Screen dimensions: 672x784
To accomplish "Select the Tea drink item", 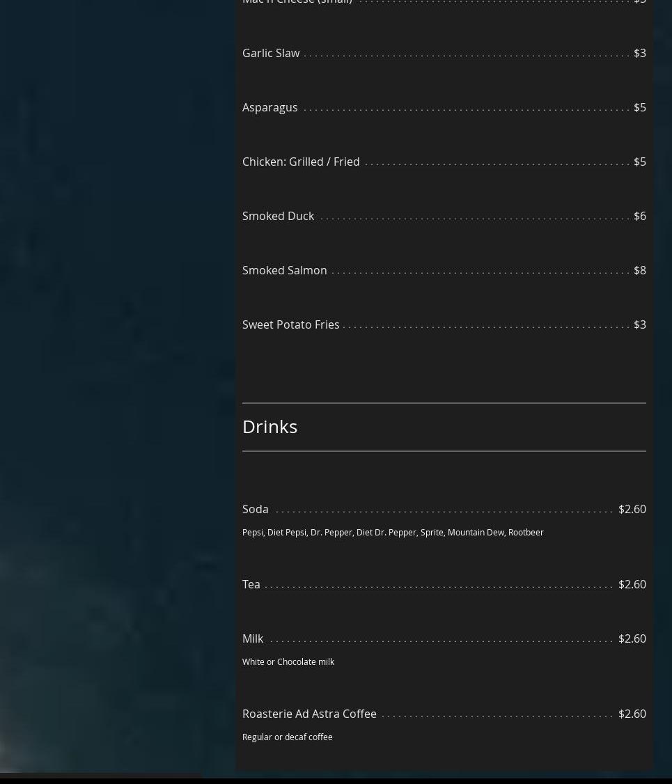I will tap(251, 584).
